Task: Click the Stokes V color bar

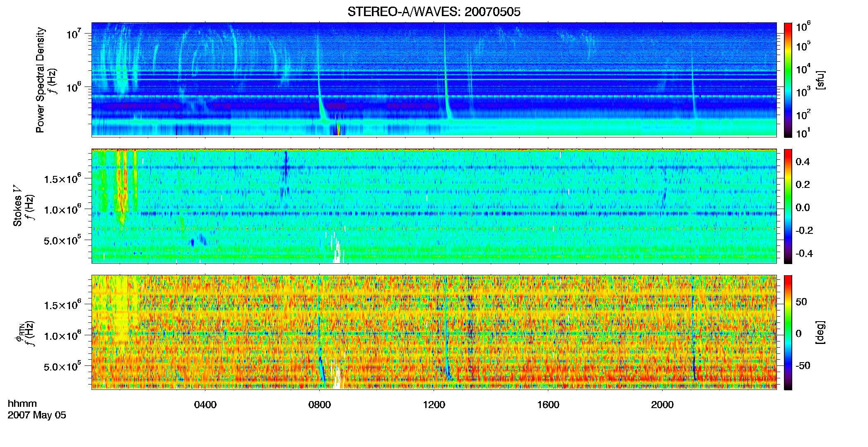Action: tap(788, 206)
